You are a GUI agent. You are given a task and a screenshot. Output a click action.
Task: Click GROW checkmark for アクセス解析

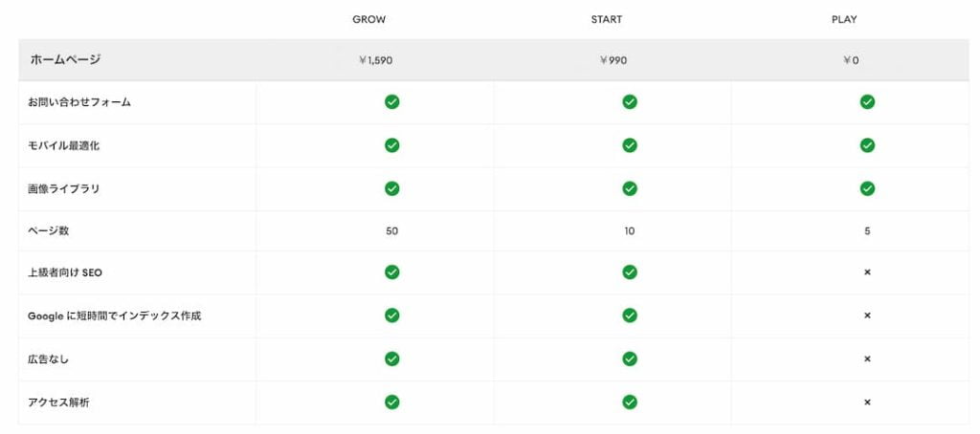coord(391,402)
